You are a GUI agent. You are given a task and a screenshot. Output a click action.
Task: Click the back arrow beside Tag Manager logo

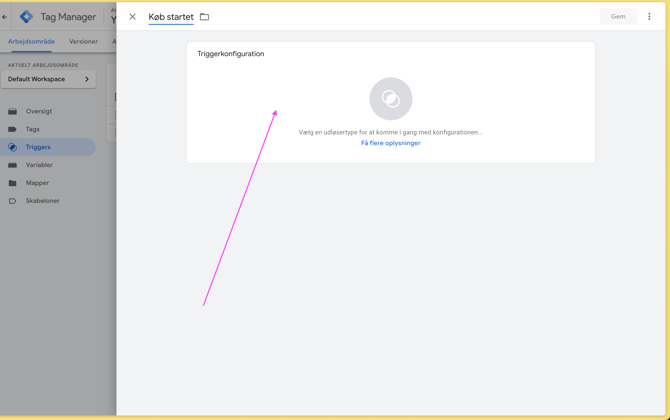5,17
